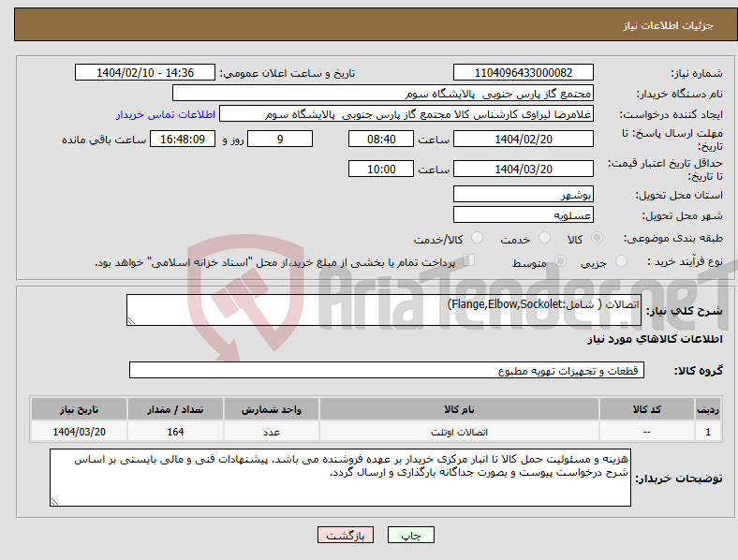
Task: Click the بازگشت (back) button
Action: [345, 535]
